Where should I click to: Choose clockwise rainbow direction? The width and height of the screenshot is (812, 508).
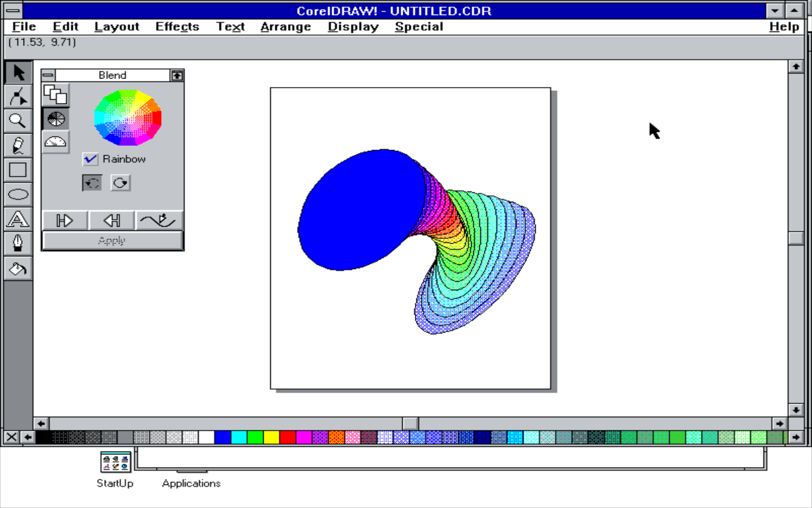(121, 183)
